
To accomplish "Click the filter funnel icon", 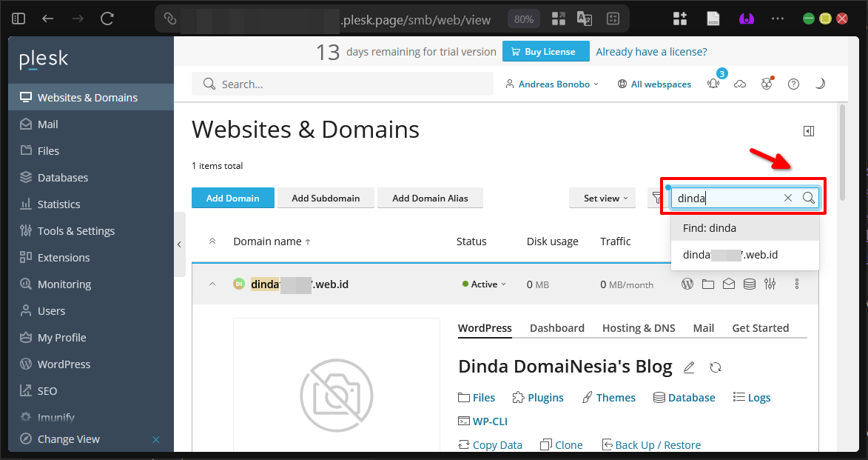I will pyautogui.click(x=656, y=198).
